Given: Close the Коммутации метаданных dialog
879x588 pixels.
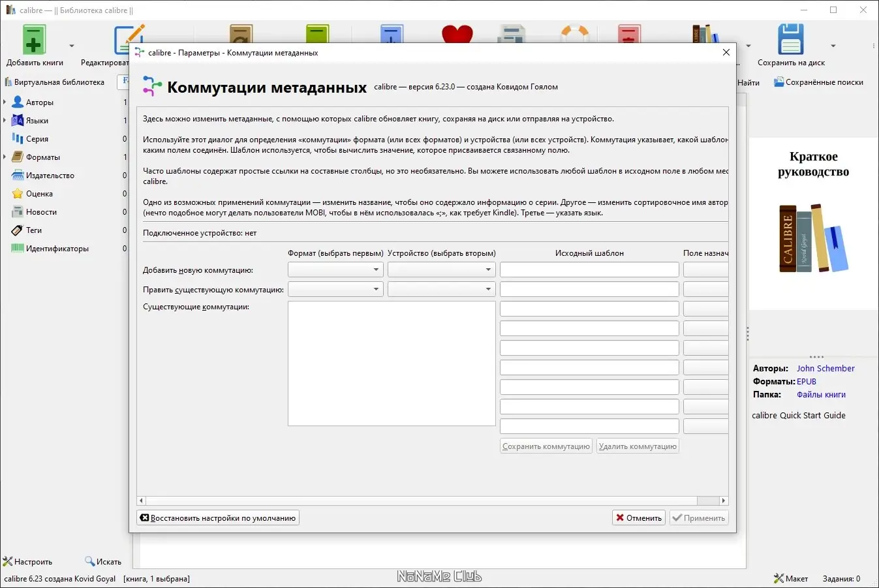Looking at the screenshot, I should click(726, 52).
